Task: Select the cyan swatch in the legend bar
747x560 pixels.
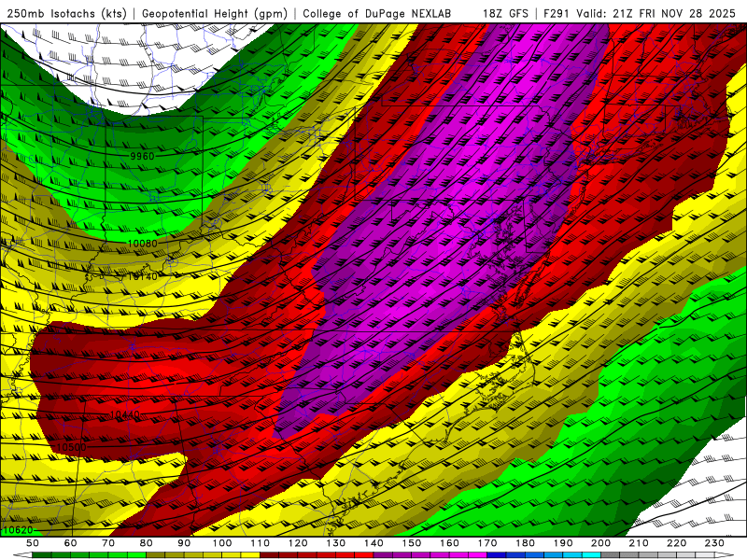Action: coord(591,555)
